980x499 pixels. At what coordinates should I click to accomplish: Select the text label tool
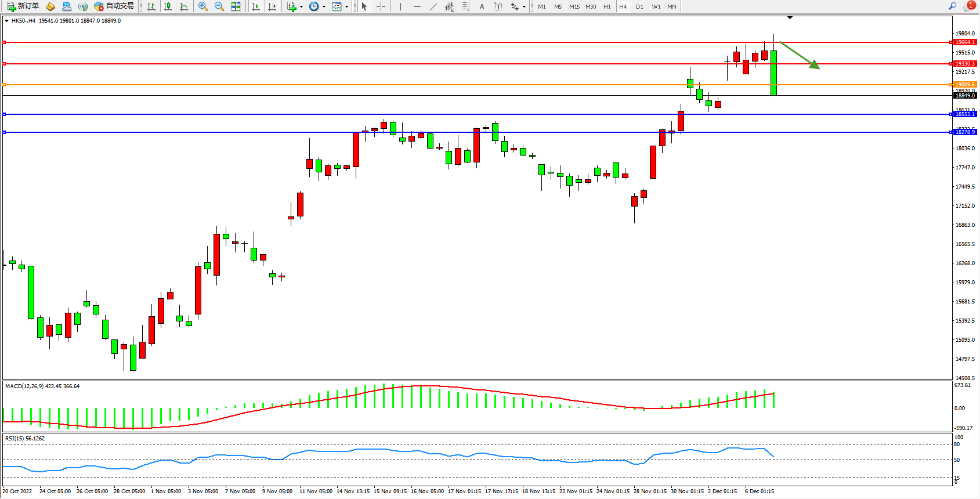tap(498, 6)
